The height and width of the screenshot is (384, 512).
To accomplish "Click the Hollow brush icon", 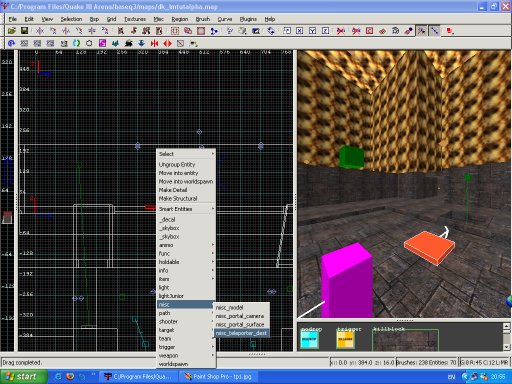I will pyautogui.click(x=201, y=31).
